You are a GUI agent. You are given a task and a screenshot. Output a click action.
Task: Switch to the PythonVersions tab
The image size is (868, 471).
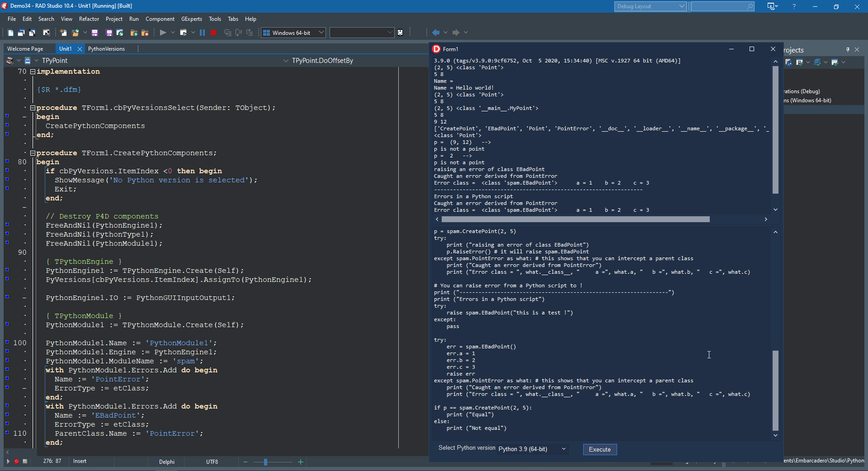point(106,49)
